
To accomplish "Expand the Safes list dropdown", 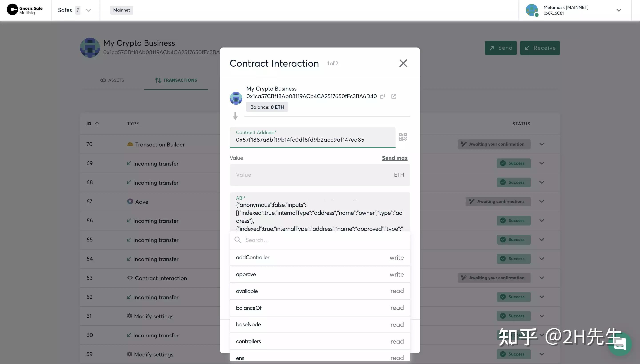I will (x=88, y=10).
